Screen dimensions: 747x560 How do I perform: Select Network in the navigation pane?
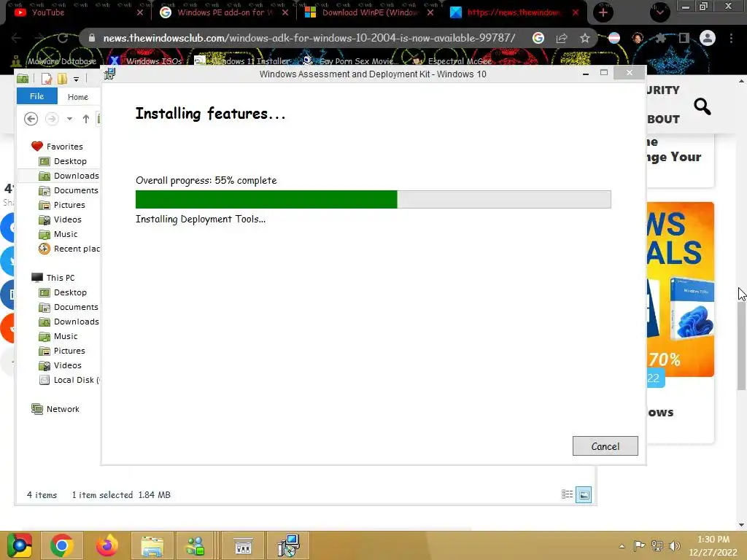(55, 409)
